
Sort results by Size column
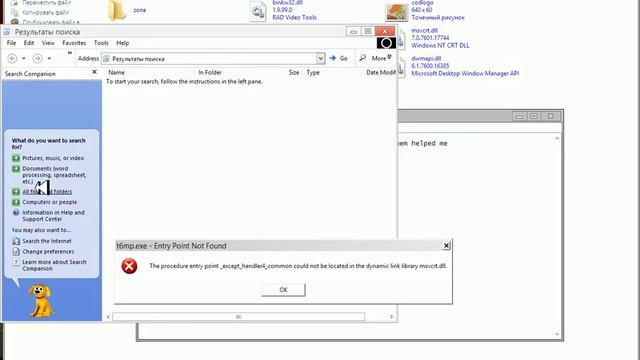[x=294, y=72]
